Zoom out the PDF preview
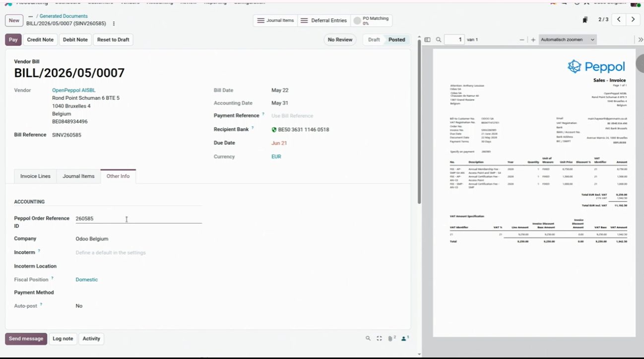 point(522,40)
